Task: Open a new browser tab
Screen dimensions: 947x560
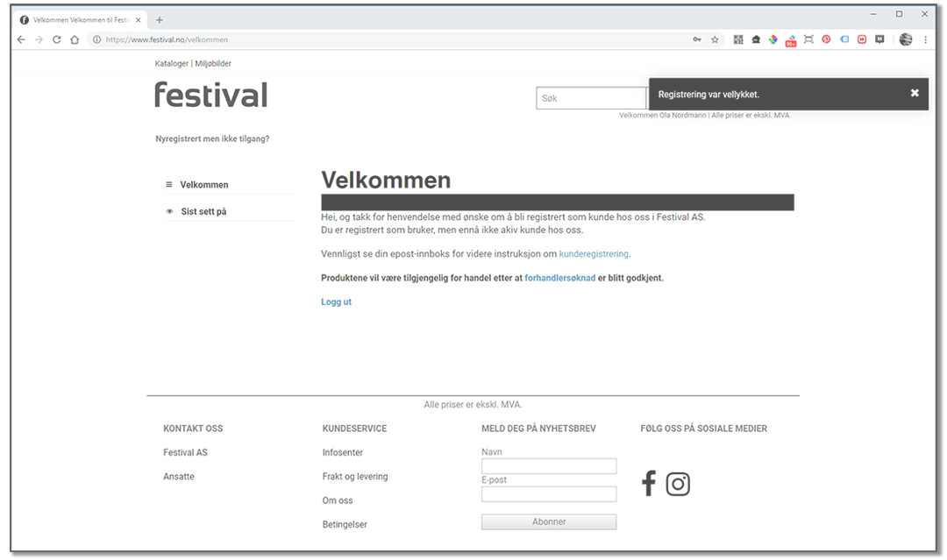Action: pos(160,20)
